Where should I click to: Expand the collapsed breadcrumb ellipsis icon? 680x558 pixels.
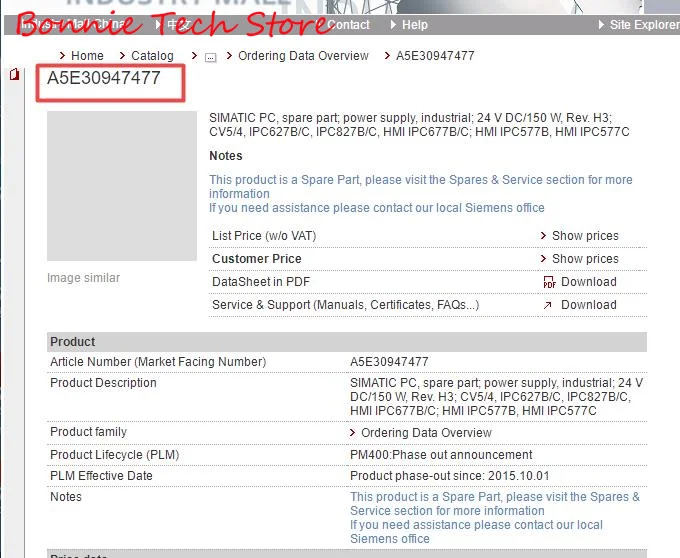pos(210,57)
